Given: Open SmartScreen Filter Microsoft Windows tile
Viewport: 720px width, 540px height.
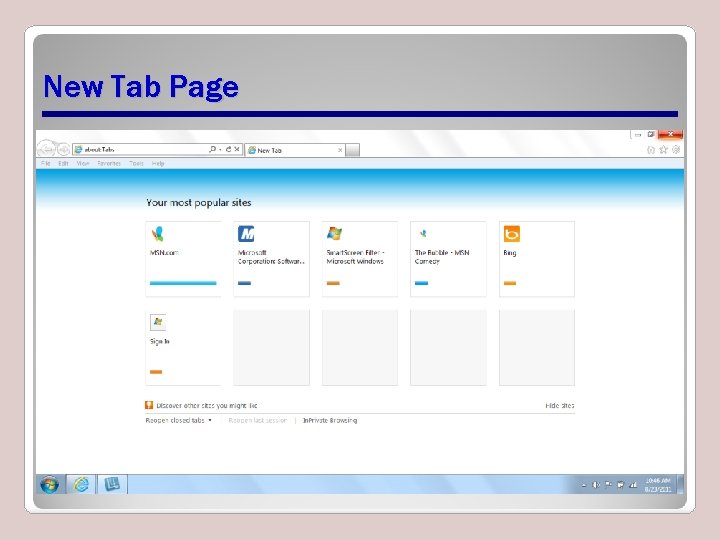Looking at the screenshot, I should [360, 259].
